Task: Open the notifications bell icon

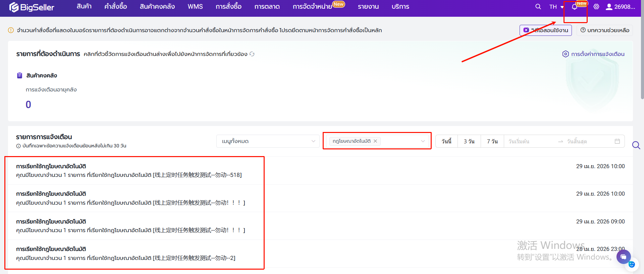Action: click(575, 7)
